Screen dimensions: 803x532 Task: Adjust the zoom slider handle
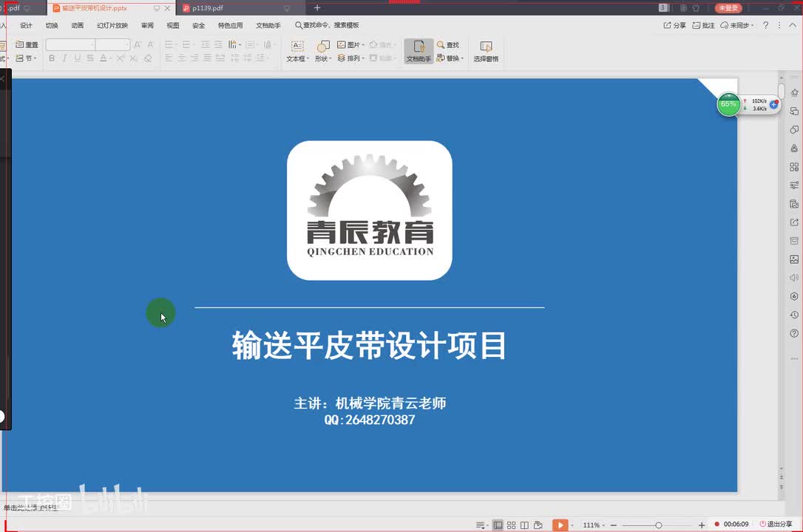click(659, 525)
